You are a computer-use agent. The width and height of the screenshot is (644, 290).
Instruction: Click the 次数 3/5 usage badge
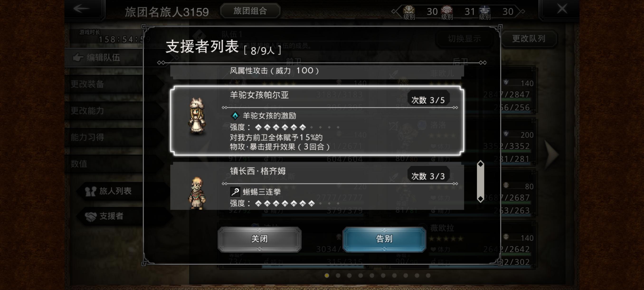click(x=428, y=100)
